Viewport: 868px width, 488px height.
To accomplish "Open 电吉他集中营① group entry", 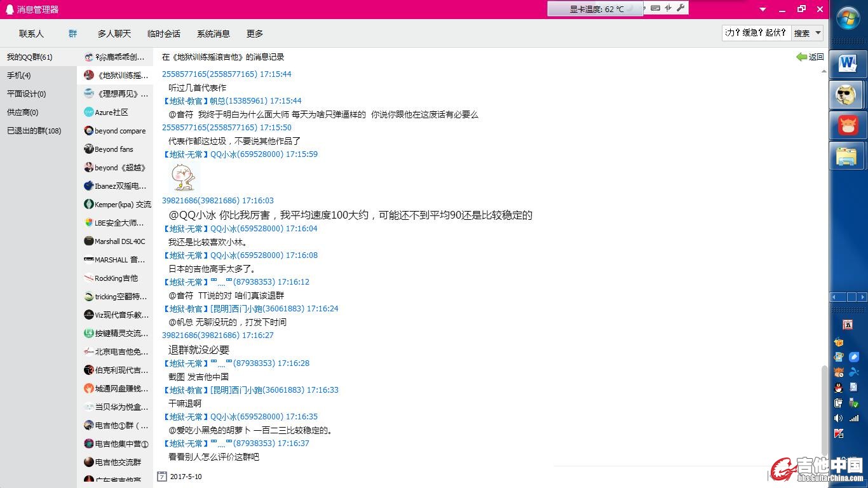I will click(x=115, y=444).
